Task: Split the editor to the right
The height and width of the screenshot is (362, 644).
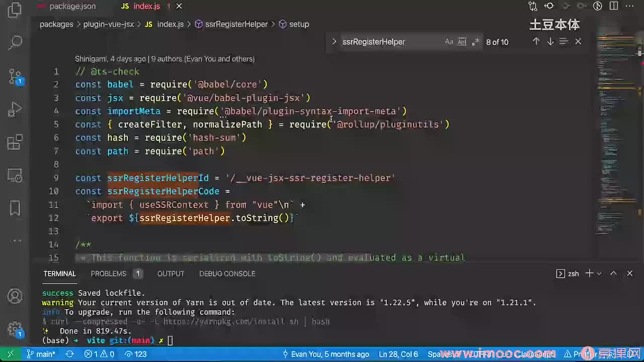Action: tap(613, 6)
